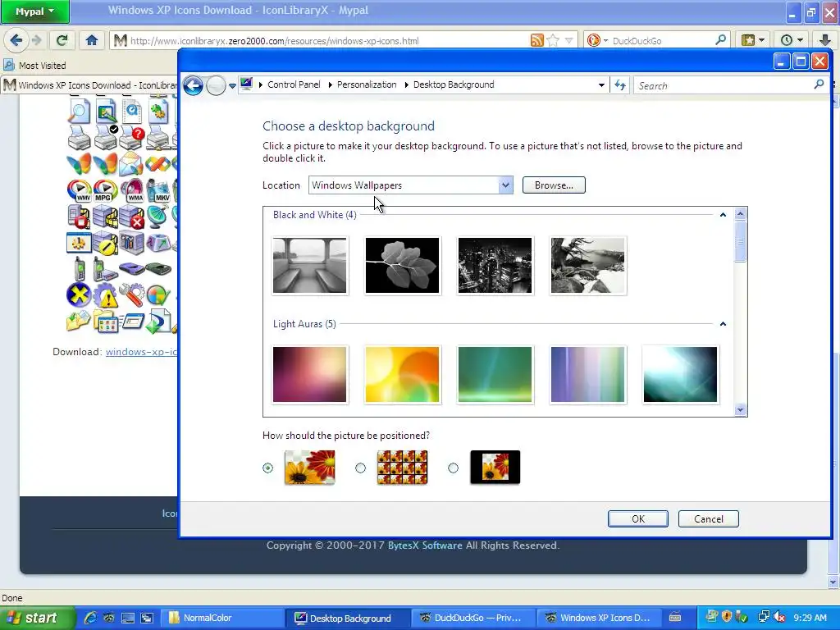Image resolution: width=840 pixels, height=630 pixels.
Task: Click the WMA audio icon on the web page
Action: coord(132,190)
